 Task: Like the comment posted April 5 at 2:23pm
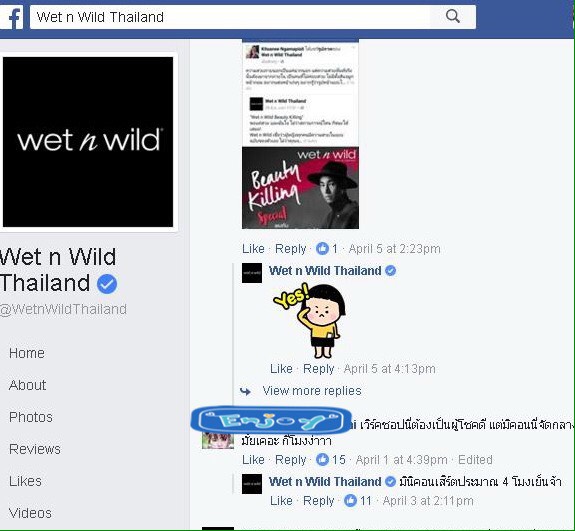point(253,249)
